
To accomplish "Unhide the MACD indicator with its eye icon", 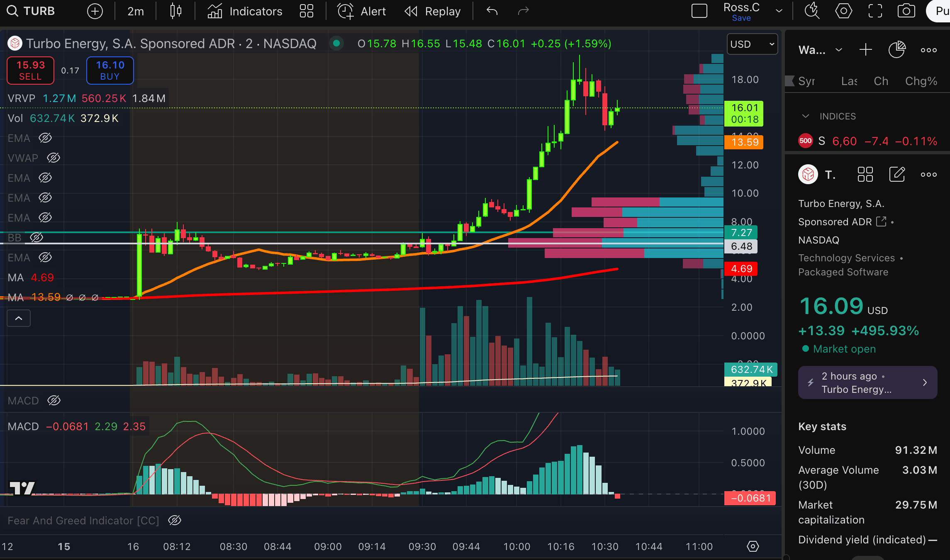I will pos(54,401).
